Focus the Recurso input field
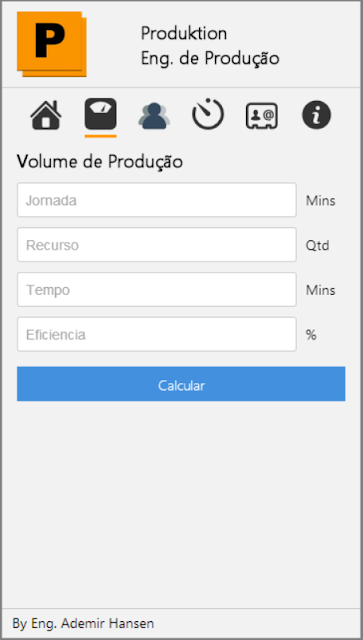This screenshot has width=363, height=640. point(157,245)
